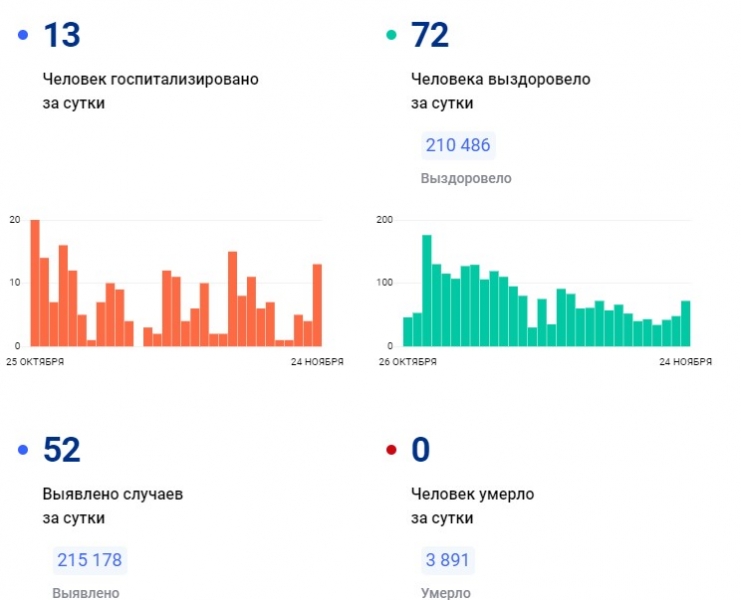Click the red dot beside number 0

point(391,451)
